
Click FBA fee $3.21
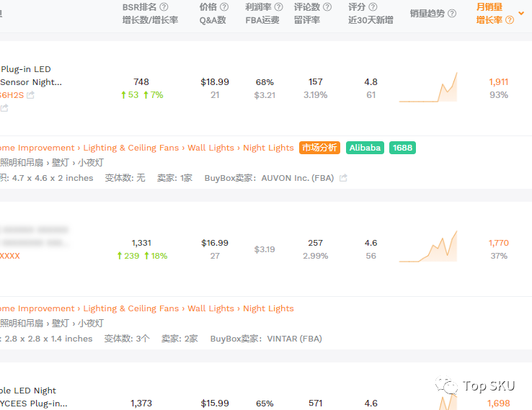265,95
